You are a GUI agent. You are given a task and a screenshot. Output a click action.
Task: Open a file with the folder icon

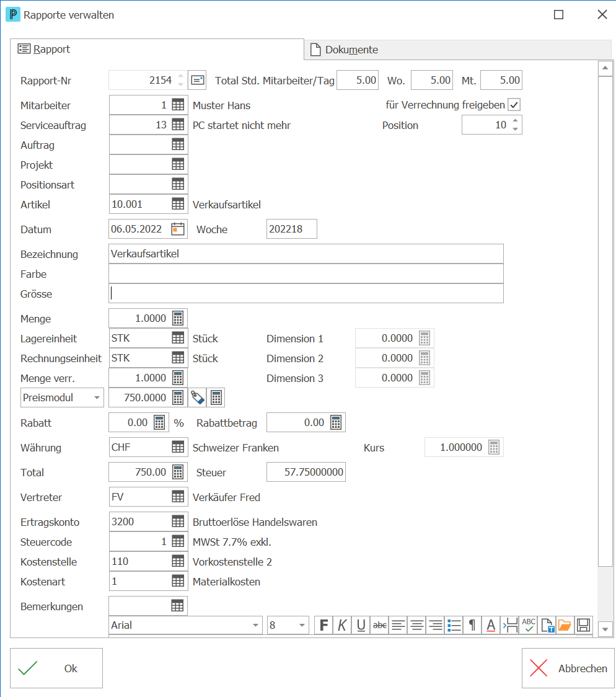click(565, 626)
